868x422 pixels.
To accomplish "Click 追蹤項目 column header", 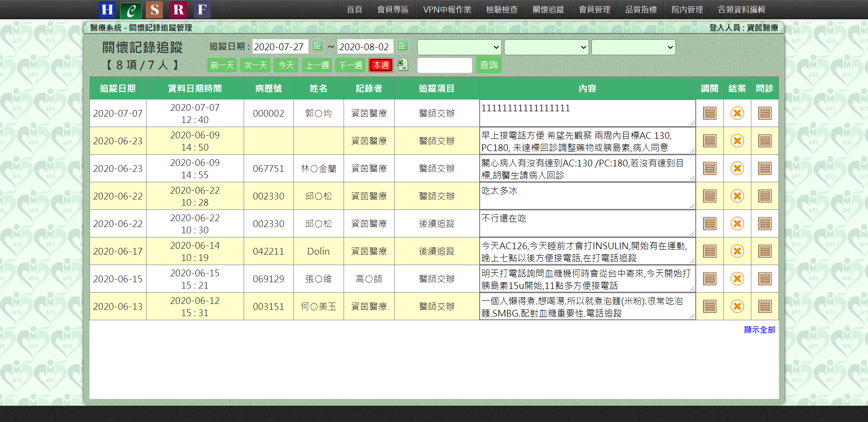I will click(437, 88).
